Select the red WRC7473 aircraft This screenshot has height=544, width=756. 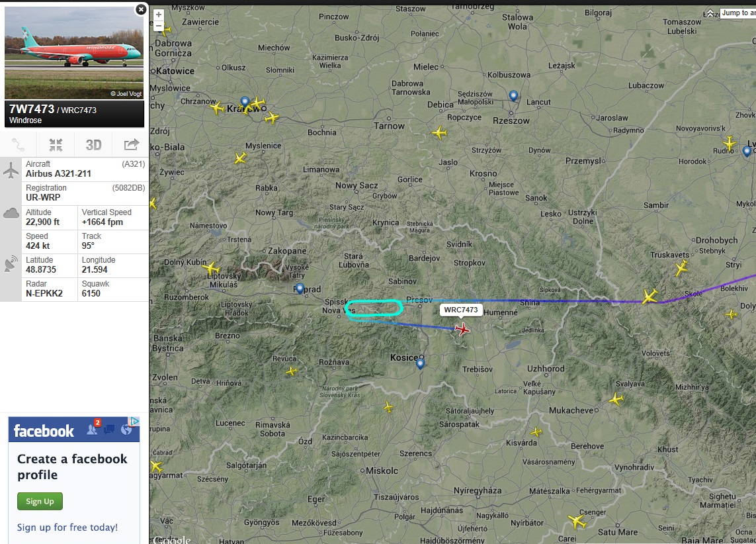coord(462,330)
